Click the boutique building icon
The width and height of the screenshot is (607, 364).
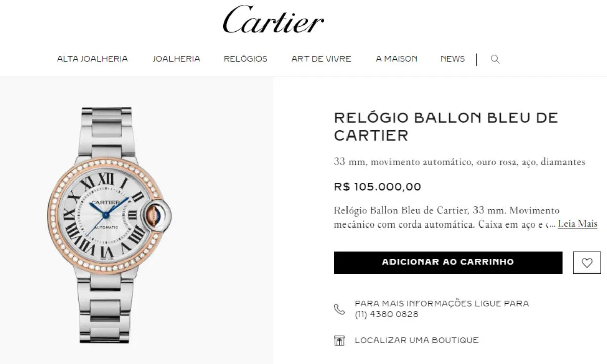click(x=339, y=340)
